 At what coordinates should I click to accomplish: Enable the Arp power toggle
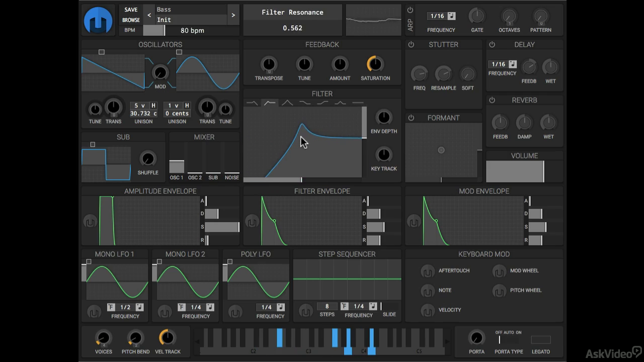coord(410,10)
